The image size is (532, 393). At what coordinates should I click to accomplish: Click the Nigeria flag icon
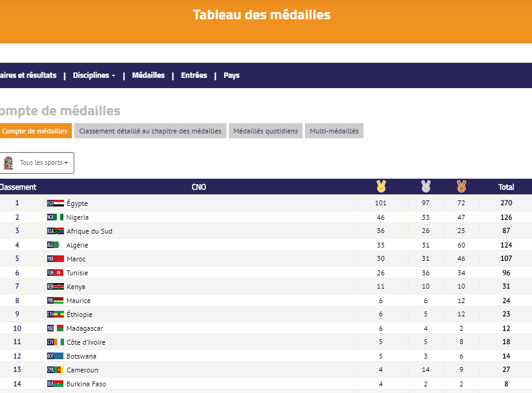56,217
